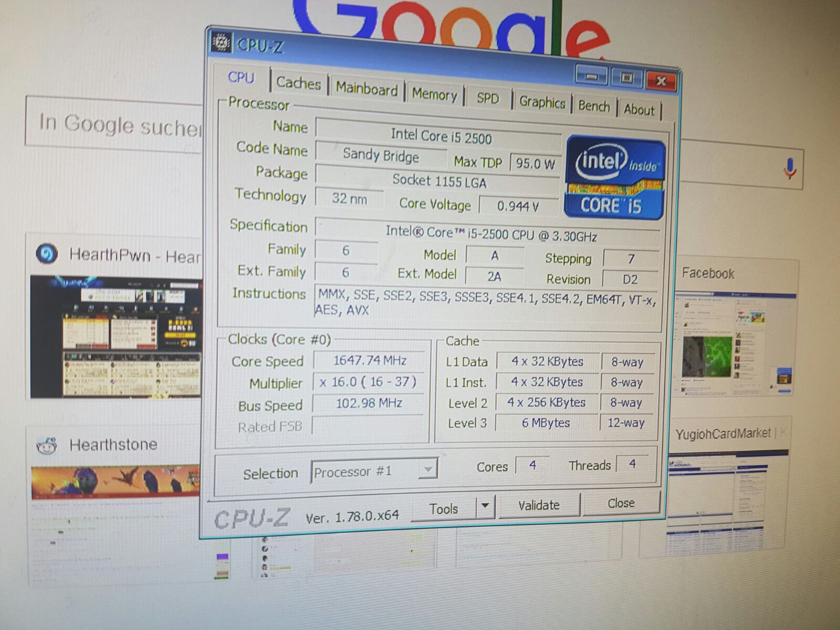Click the Revision value D2
840x630 pixels.
point(630,279)
